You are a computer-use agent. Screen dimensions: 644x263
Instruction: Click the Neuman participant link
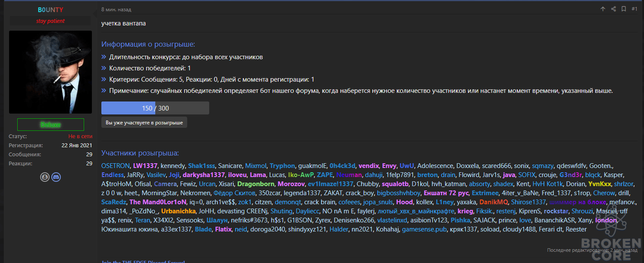coord(349,175)
